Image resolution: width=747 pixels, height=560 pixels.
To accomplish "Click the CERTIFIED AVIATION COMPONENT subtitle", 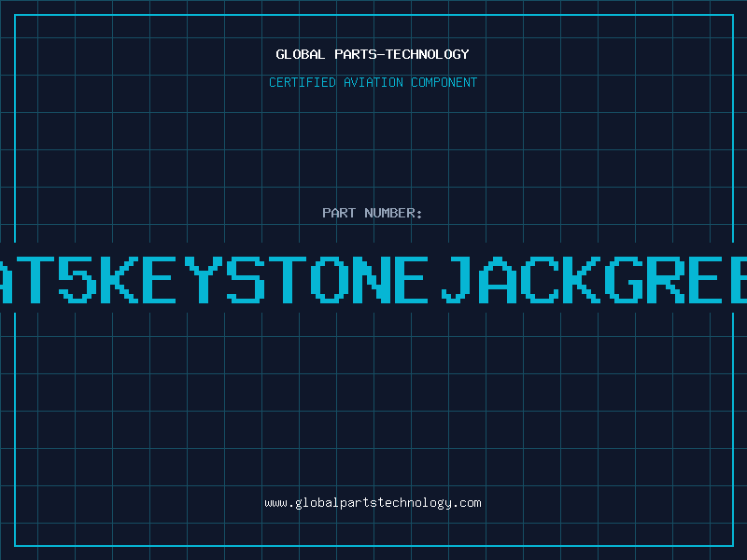I will (373, 82).
